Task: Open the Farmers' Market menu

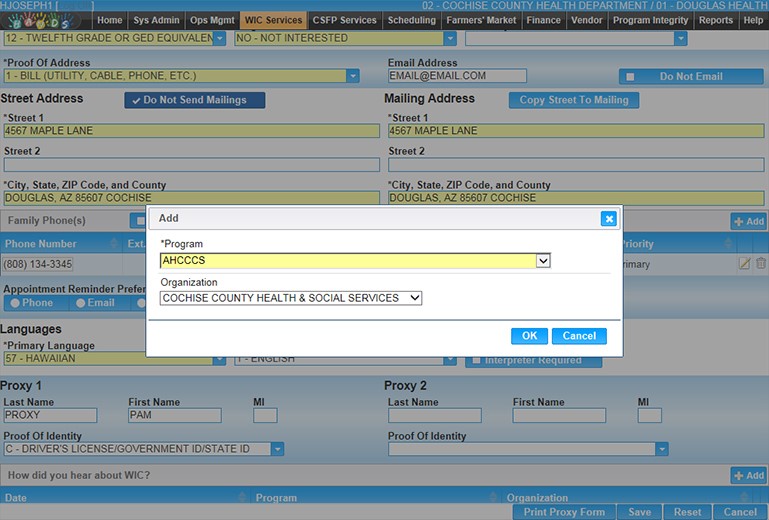Action: coord(482,20)
